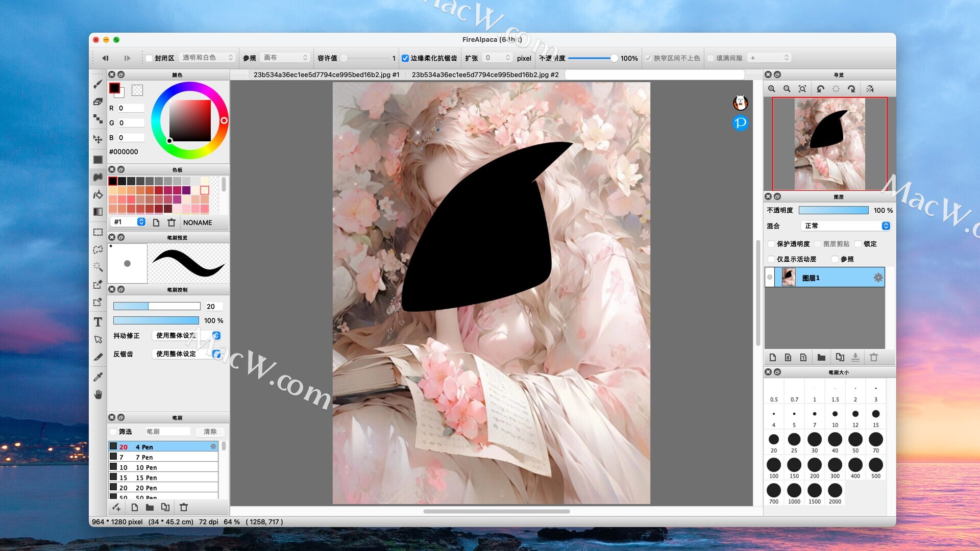Add a new layer in Layers panel
Image resolution: width=980 pixels, height=551 pixels.
[x=773, y=358]
